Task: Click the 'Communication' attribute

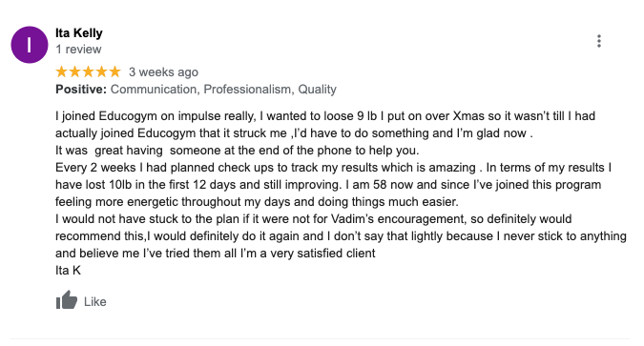Action: [154, 89]
